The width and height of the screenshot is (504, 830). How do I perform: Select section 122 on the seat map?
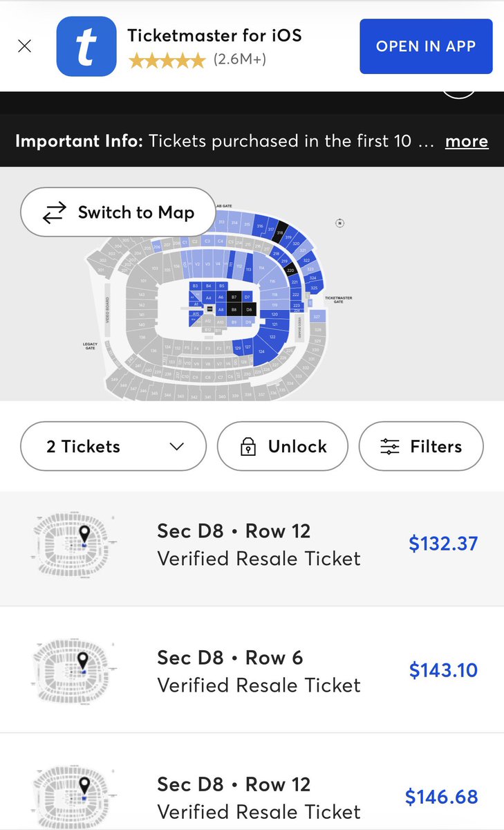272,337
